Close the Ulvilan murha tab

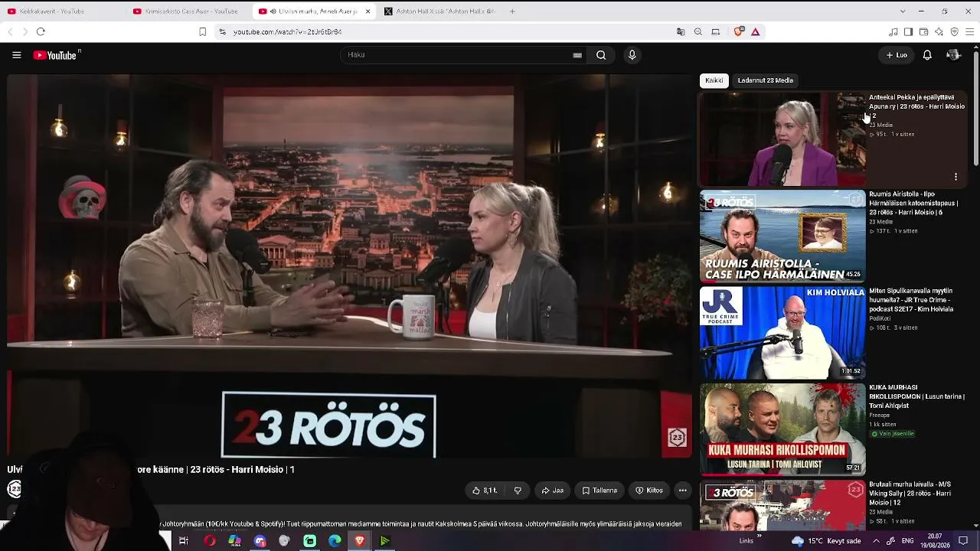coord(367,11)
